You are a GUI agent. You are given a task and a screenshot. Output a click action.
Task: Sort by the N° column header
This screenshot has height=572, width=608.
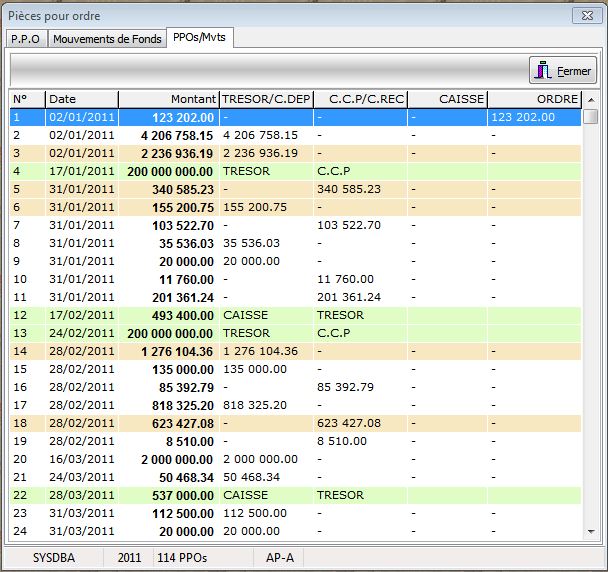click(27, 99)
